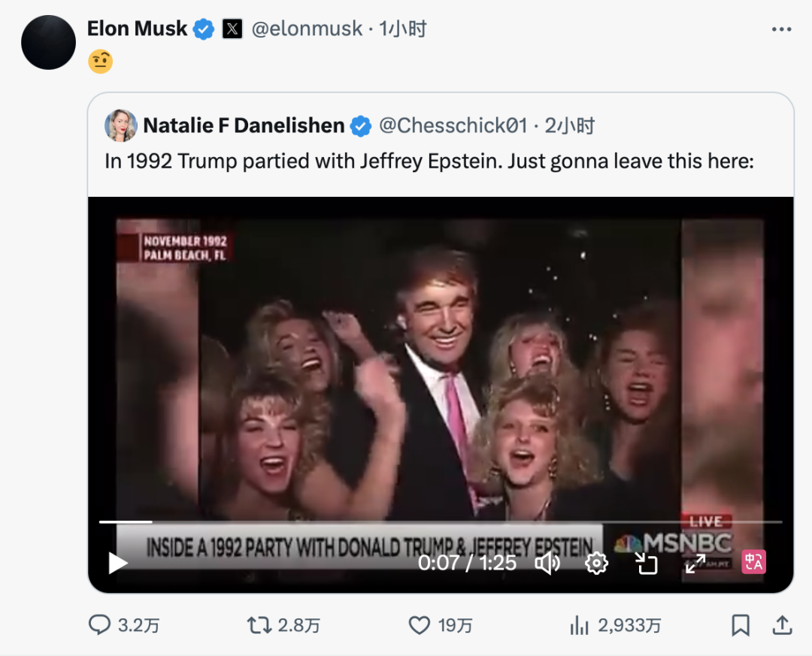View post analytics bar-chart icon
The image size is (812, 656).
pyautogui.click(x=579, y=624)
